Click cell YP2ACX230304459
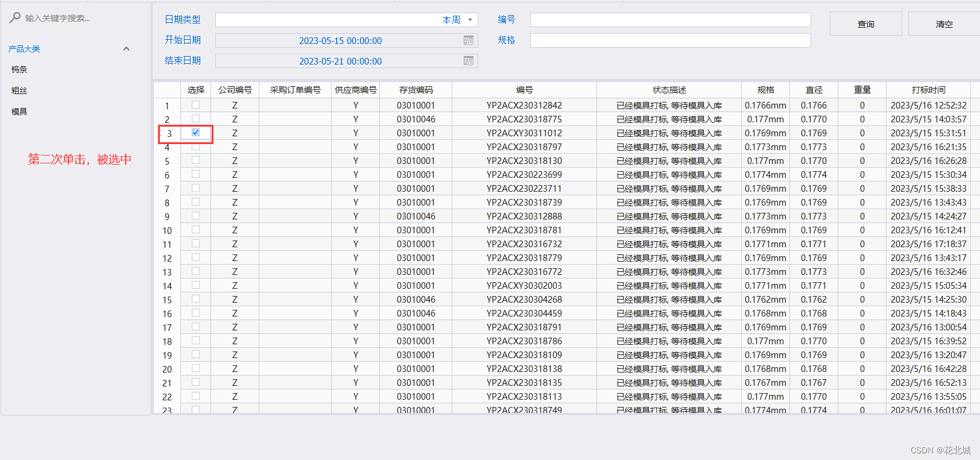 [x=524, y=313]
